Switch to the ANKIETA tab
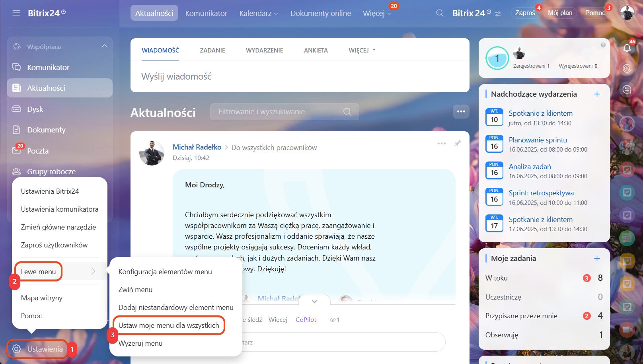 [x=316, y=50]
